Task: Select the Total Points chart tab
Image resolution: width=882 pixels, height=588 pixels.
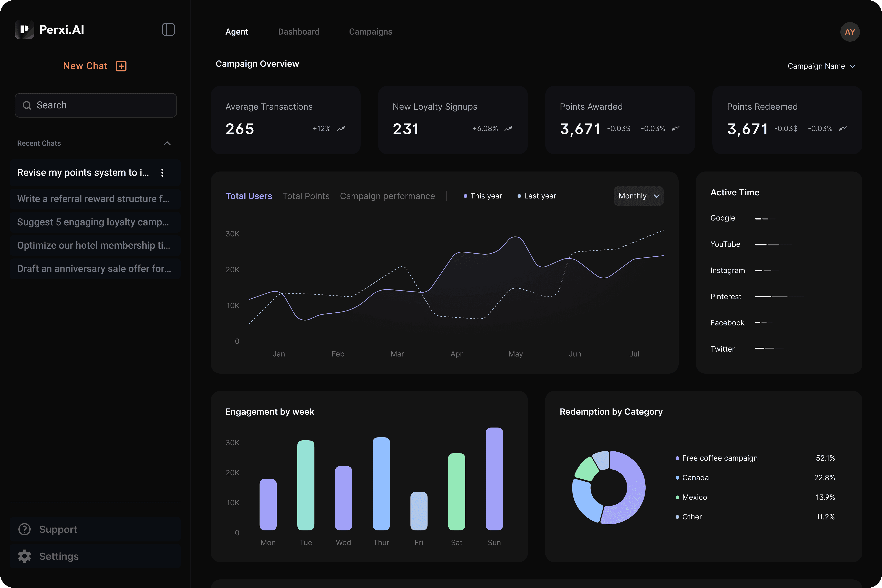Action: (306, 196)
